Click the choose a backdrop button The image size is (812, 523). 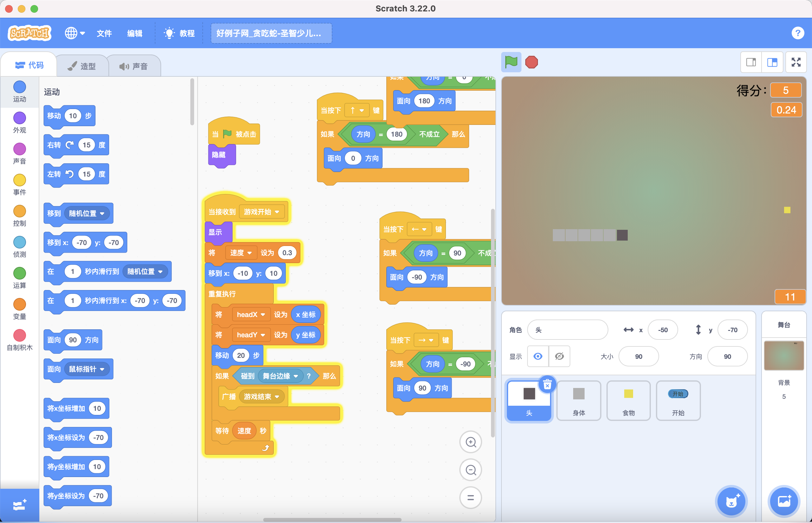pos(784,501)
